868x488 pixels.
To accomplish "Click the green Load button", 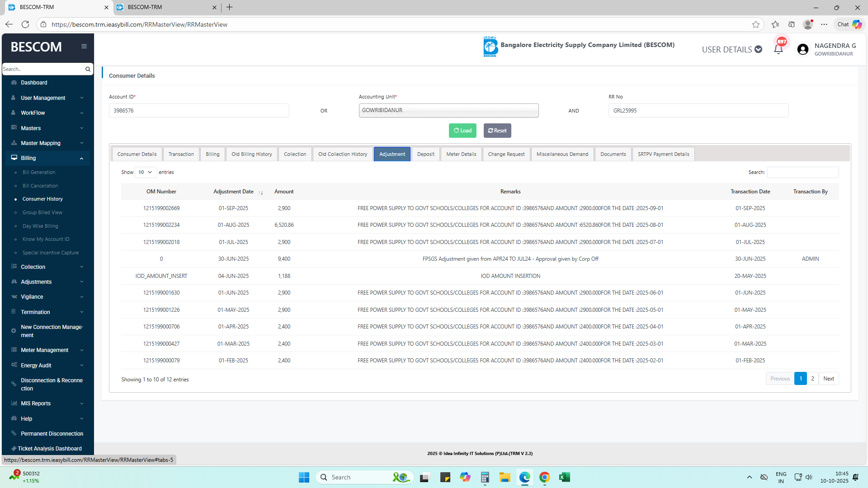I will click(x=462, y=131).
